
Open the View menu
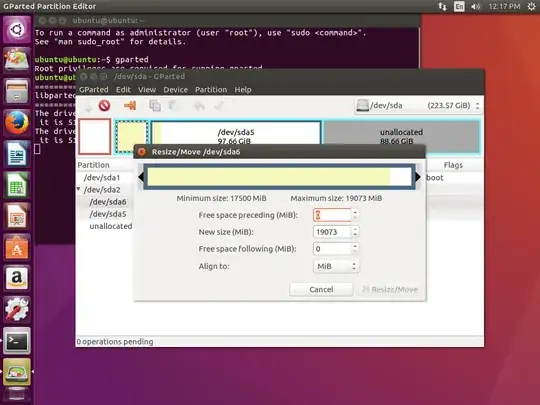click(x=147, y=90)
